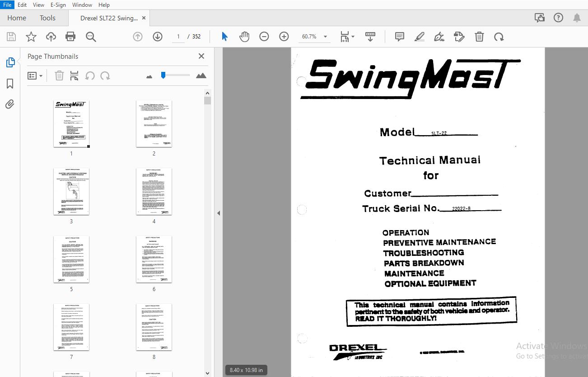Zoom in with the plus circle
The image size is (588, 377).
tap(284, 37)
